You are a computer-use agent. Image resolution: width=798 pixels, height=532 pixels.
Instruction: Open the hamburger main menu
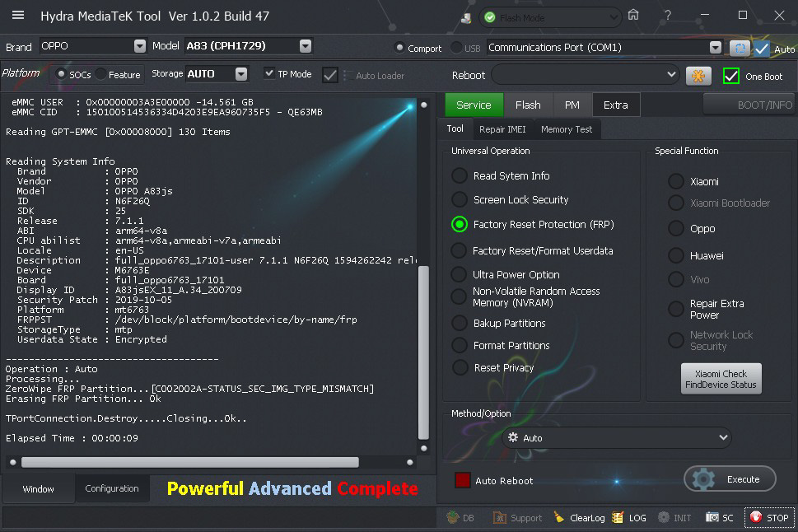click(18, 16)
